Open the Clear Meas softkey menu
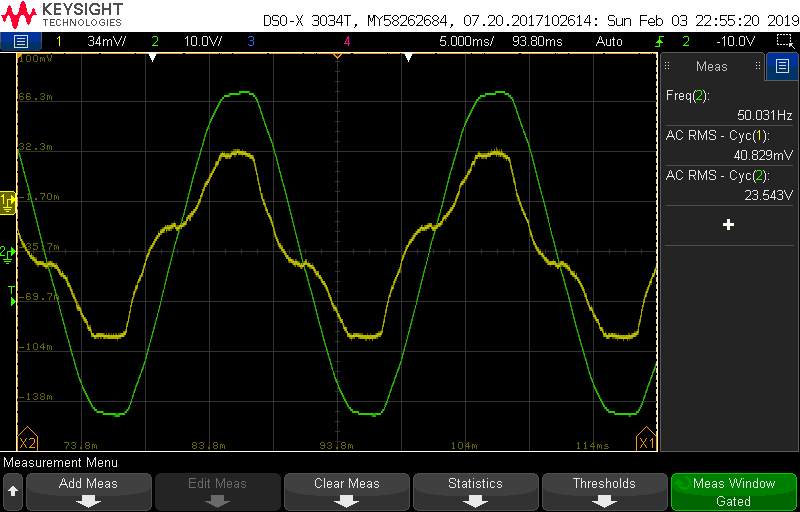 [346, 492]
